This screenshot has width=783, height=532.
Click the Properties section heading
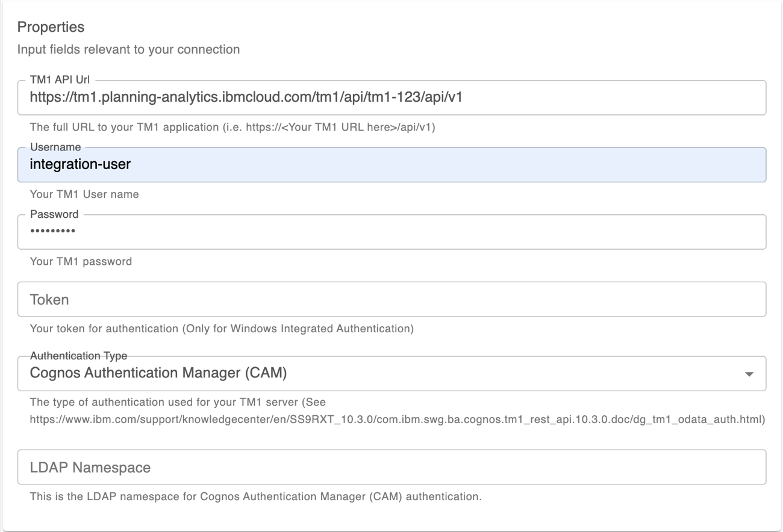click(x=52, y=26)
